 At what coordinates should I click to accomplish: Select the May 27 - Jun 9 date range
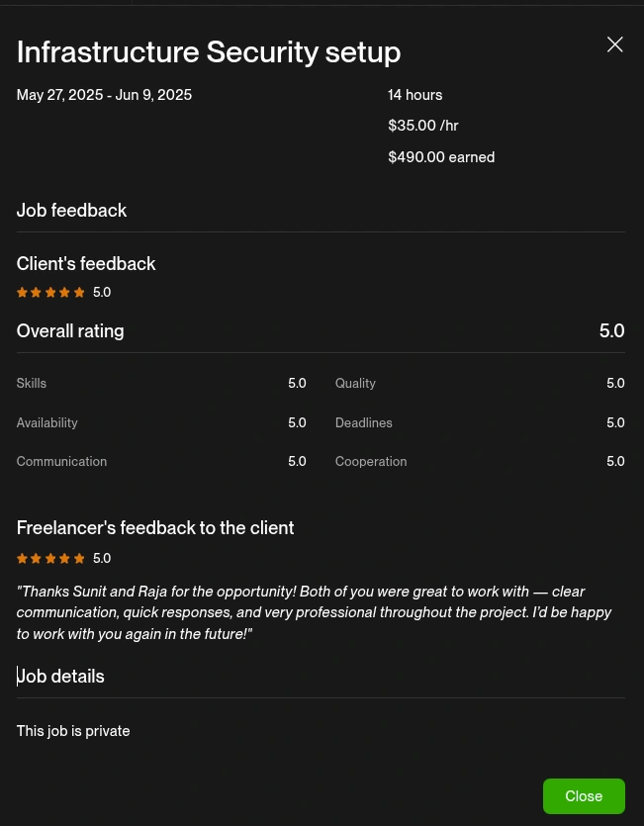(x=104, y=95)
